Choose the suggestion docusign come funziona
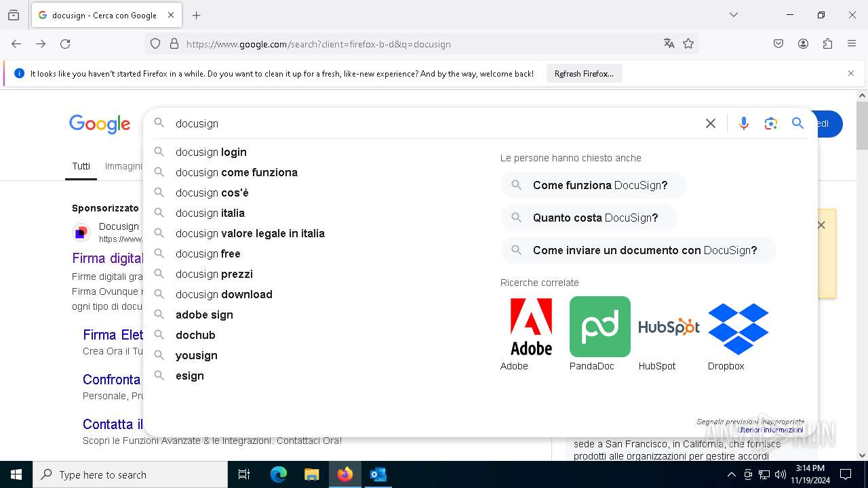Screen dimensions: 868x488 click(x=237, y=172)
